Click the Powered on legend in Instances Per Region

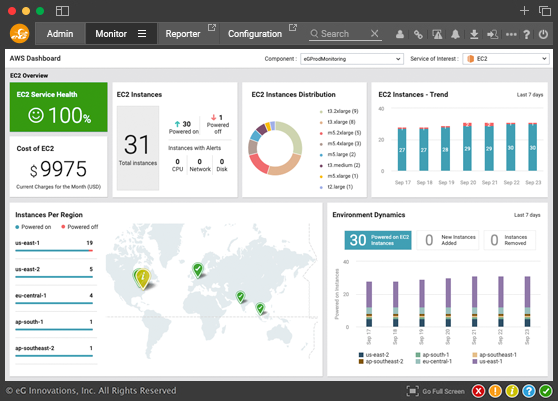[x=33, y=227]
